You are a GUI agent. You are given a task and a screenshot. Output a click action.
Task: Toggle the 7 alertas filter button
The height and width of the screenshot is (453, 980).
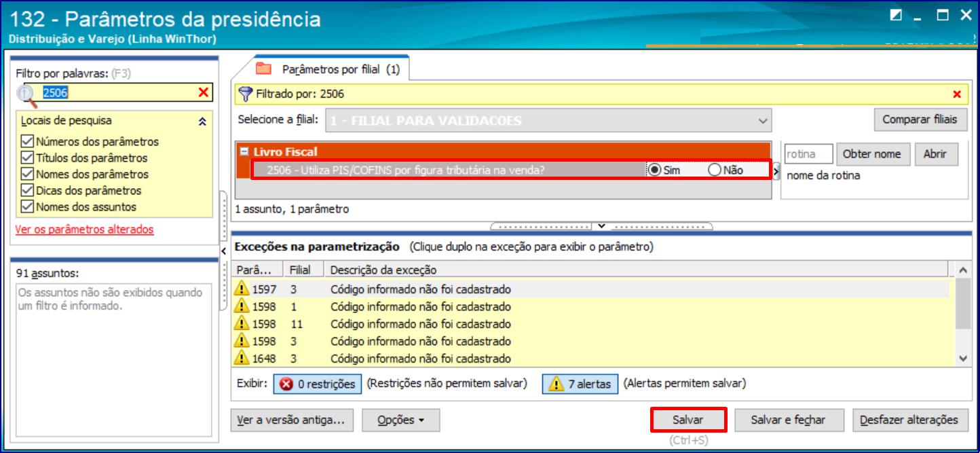tap(580, 384)
